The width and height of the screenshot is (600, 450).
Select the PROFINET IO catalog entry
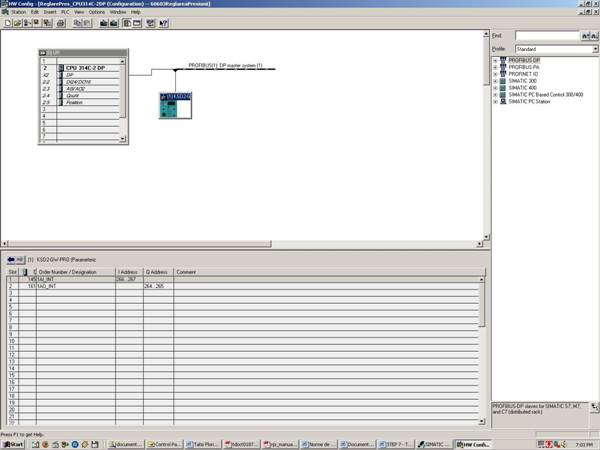point(523,74)
